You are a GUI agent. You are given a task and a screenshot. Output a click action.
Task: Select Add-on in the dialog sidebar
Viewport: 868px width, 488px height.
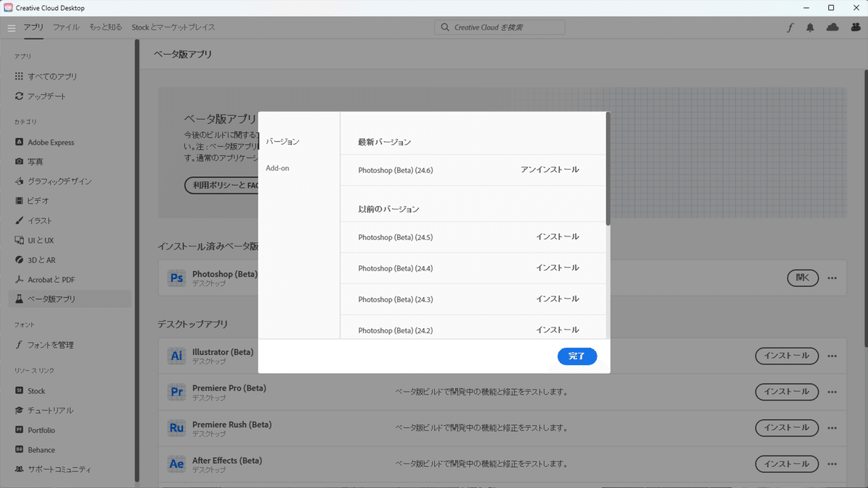(x=278, y=168)
